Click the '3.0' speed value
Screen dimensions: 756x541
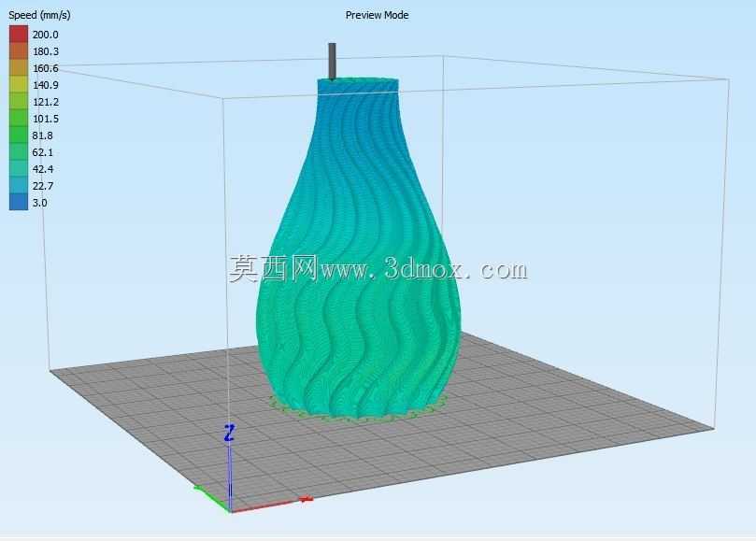39,203
